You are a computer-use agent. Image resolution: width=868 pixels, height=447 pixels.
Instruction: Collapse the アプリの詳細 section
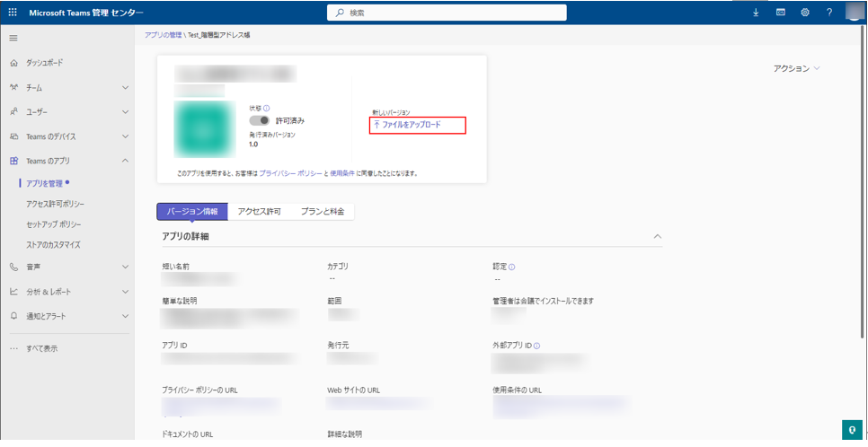(657, 236)
